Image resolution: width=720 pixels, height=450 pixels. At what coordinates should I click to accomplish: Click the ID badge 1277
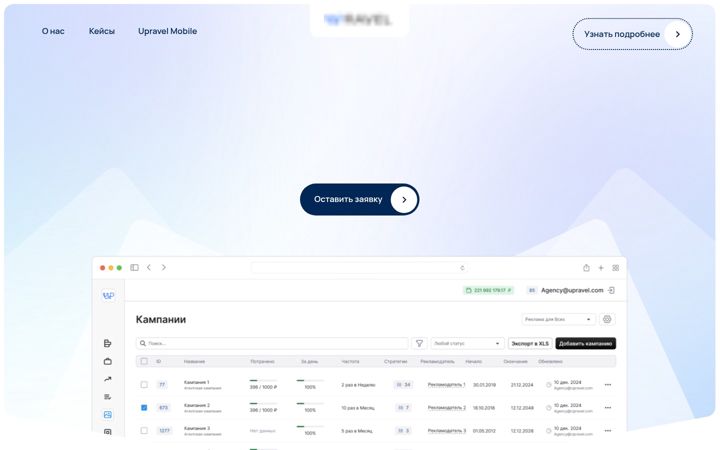pyautogui.click(x=164, y=430)
